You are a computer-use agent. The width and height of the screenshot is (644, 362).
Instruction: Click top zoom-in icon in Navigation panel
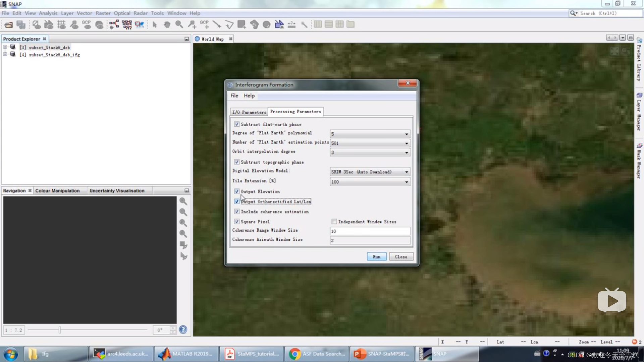point(183,201)
